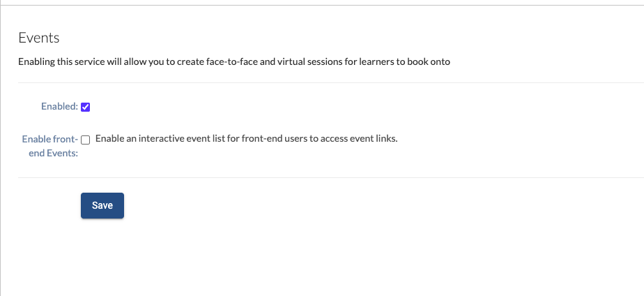Click the Save button
Viewport: 644px width, 296px height.
(x=102, y=205)
